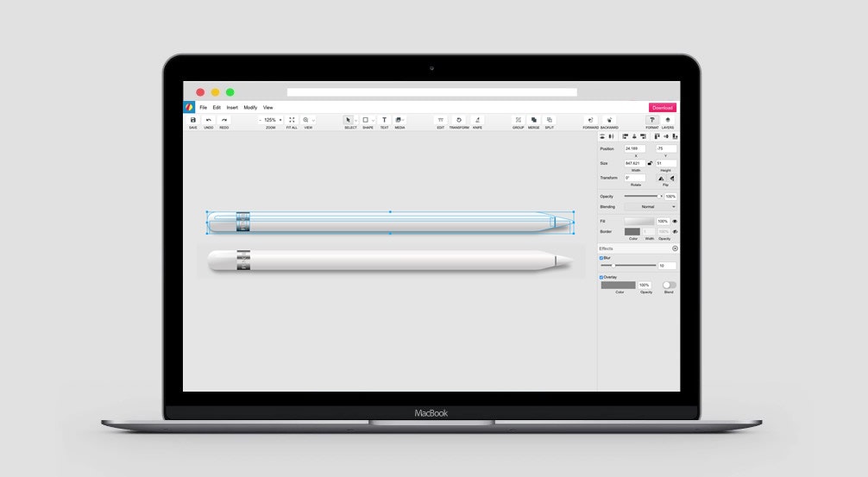Open the View menu
868x477 pixels.
tap(268, 107)
